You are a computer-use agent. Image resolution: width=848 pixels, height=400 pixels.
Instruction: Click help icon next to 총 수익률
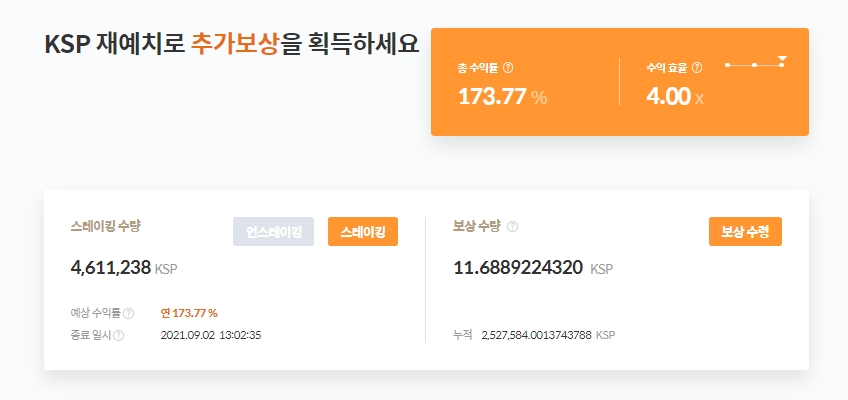point(508,68)
